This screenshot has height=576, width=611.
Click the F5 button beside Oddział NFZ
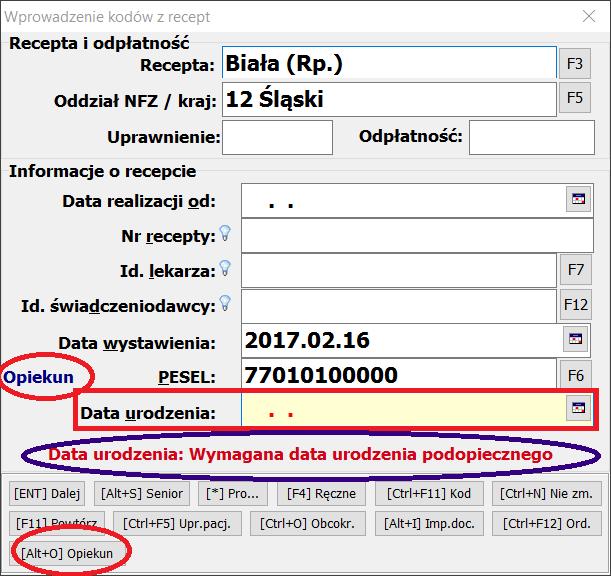coord(575,98)
